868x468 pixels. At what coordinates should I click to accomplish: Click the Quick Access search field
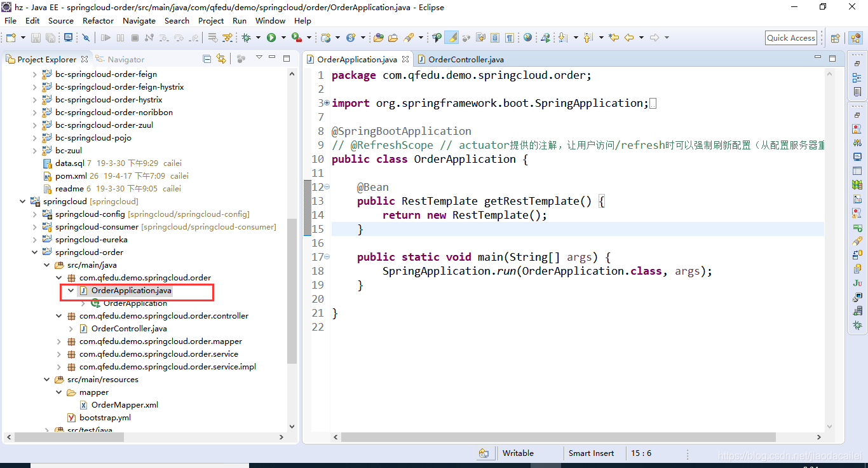point(791,38)
